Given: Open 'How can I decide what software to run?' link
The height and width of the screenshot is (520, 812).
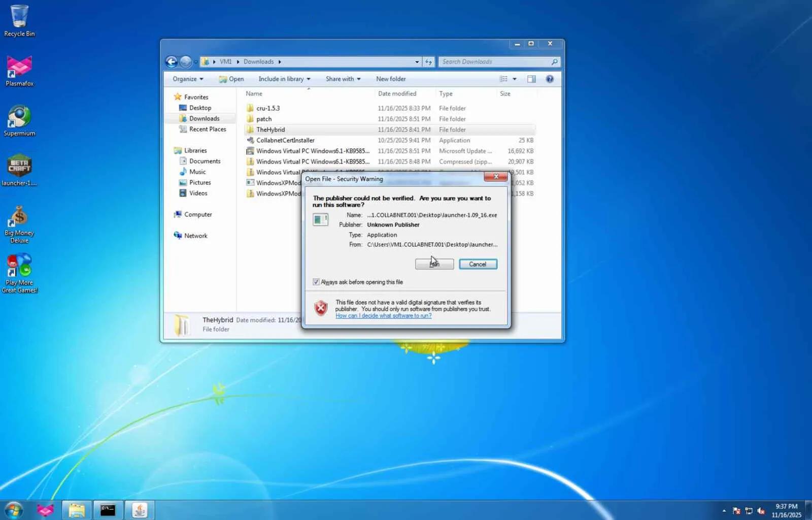Looking at the screenshot, I should 384,316.
